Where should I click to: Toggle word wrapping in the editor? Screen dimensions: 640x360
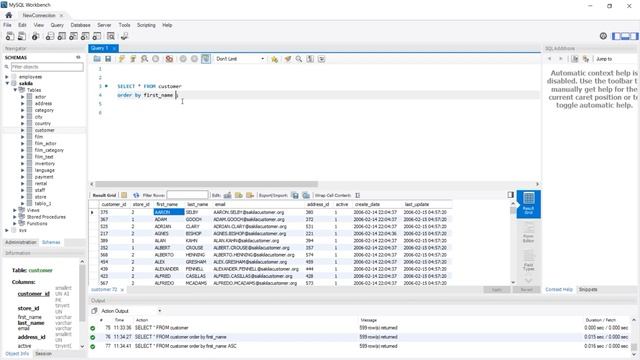(x=322, y=59)
